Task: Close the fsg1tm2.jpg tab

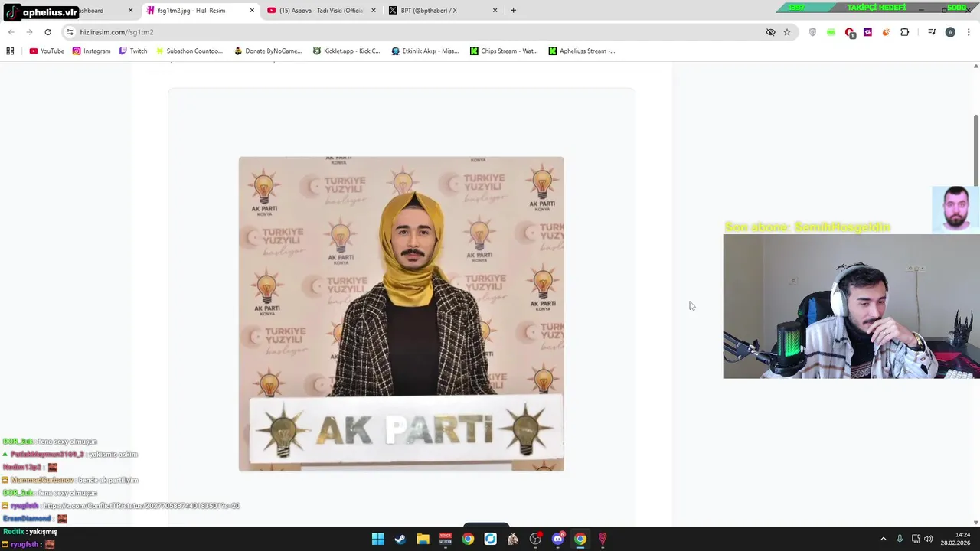Action: pos(252,11)
